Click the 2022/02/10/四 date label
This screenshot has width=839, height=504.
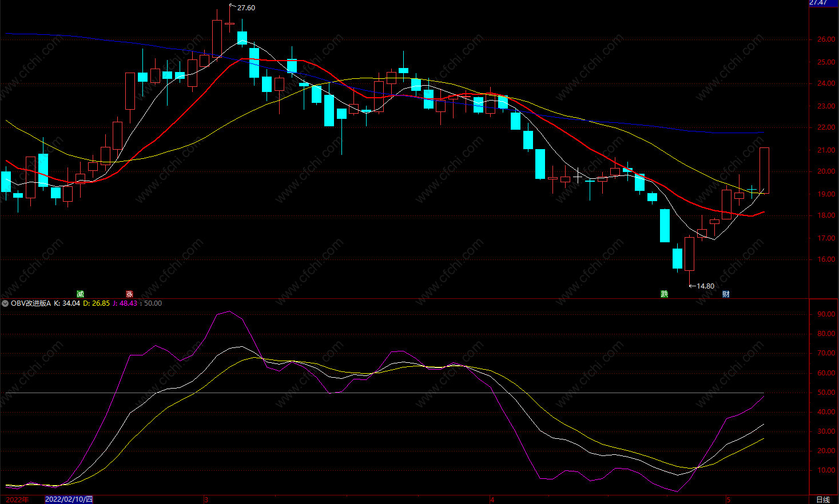pos(69,499)
